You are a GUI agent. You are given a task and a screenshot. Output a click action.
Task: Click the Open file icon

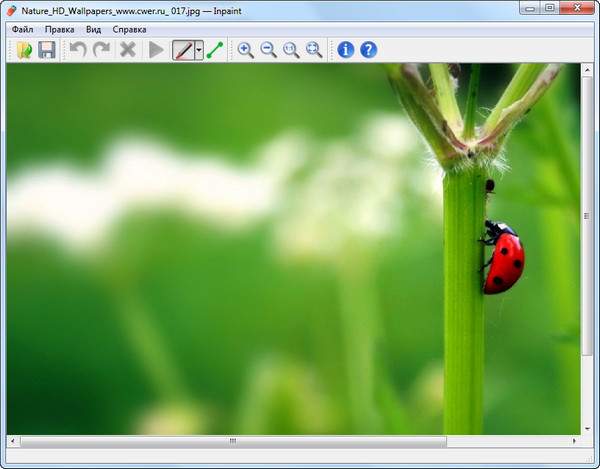[24, 49]
